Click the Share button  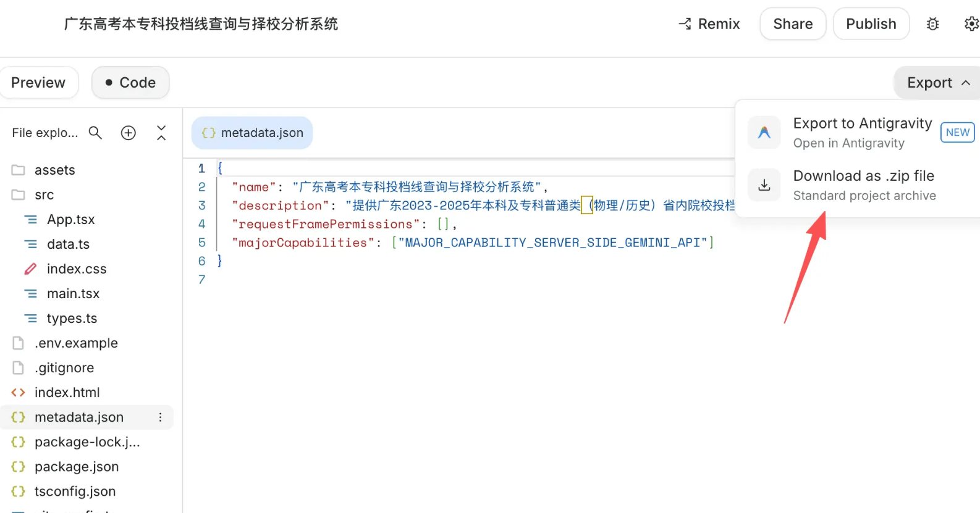[x=793, y=24]
